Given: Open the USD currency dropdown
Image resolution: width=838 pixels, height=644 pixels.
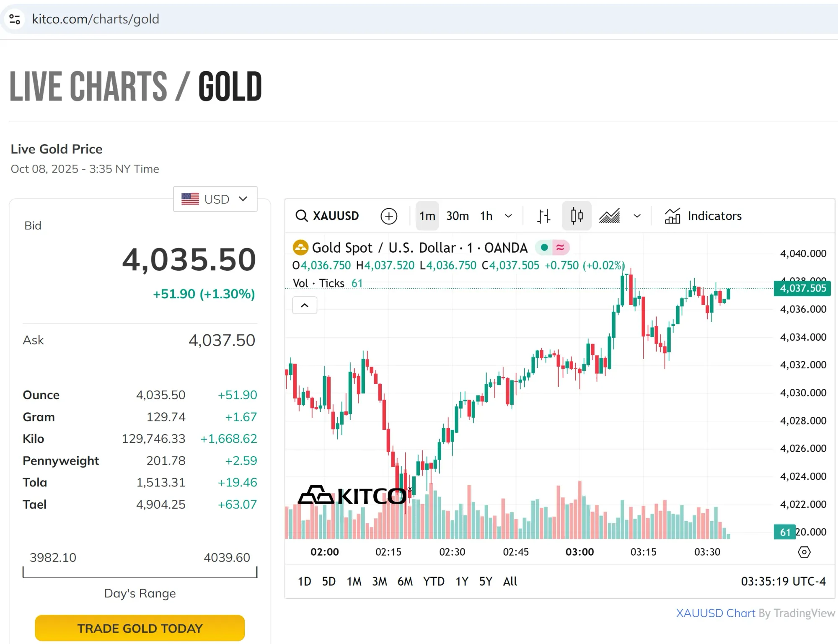Looking at the screenshot, I should point(215,199).
